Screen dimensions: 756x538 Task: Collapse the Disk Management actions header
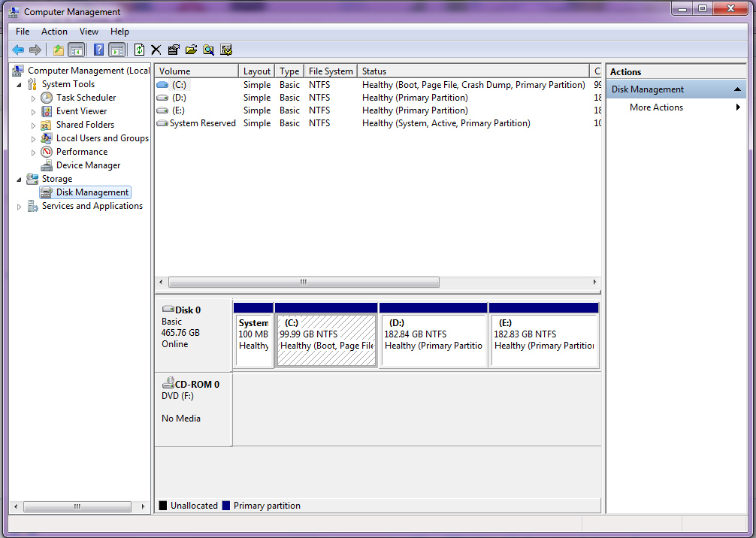pyautogui.click(x=737, y=89)
